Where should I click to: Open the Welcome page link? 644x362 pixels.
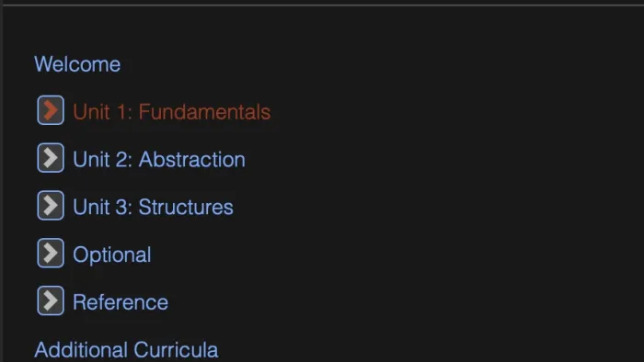point(77,64)
